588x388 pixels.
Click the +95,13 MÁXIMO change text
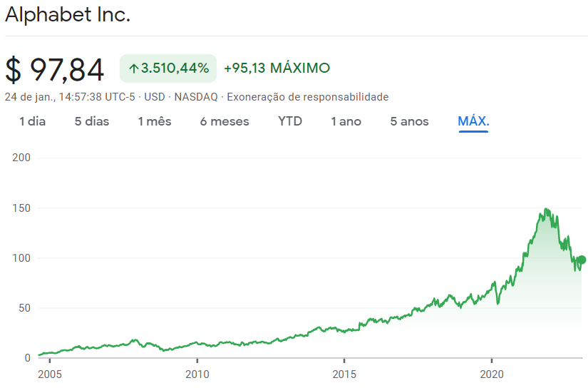click(277, 68)
